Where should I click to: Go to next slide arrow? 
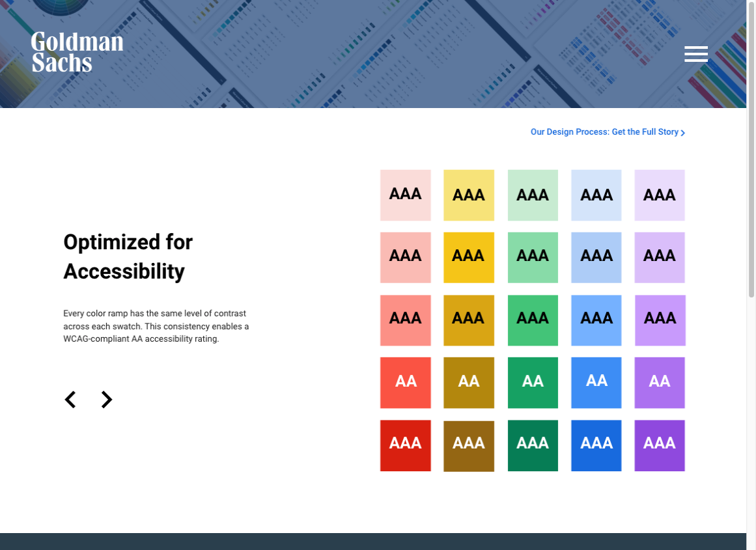[x=107, y=400]
